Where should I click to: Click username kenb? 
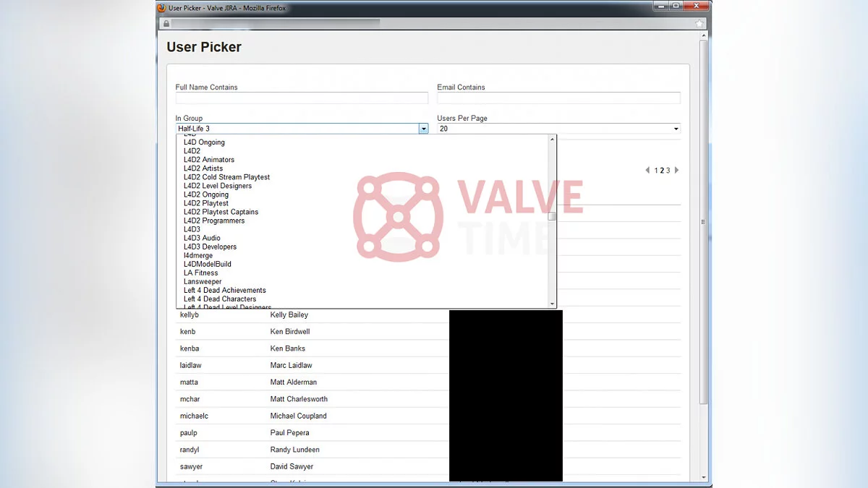pos(188,332)
